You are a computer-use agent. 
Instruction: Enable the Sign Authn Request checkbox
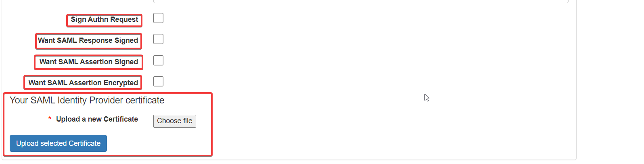pyautogui.click(x=158, y=18)
